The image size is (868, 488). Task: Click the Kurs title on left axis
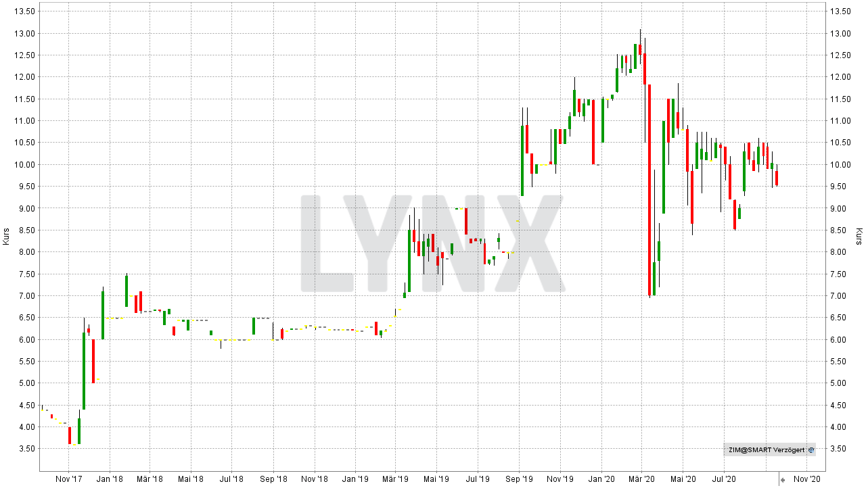[7, 237]
